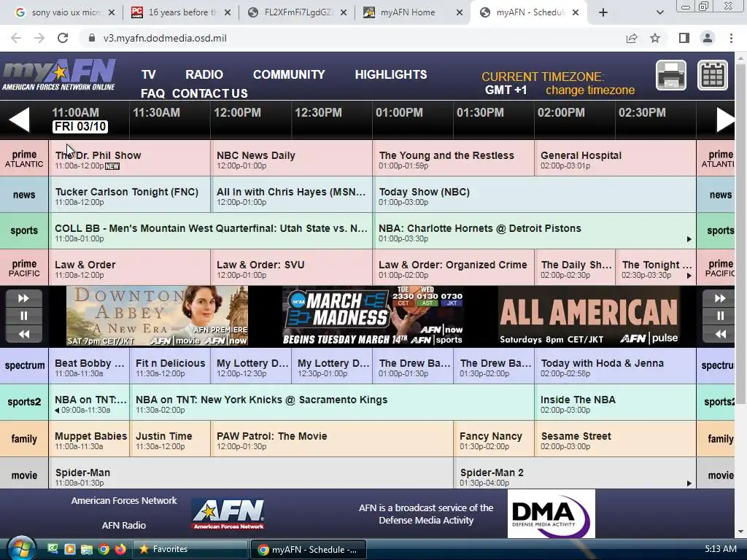Image resolution: width=747 pixels, height=560 pixels.
Task: Rewind banners with left rewind button
Action: [x=23, y=334]
